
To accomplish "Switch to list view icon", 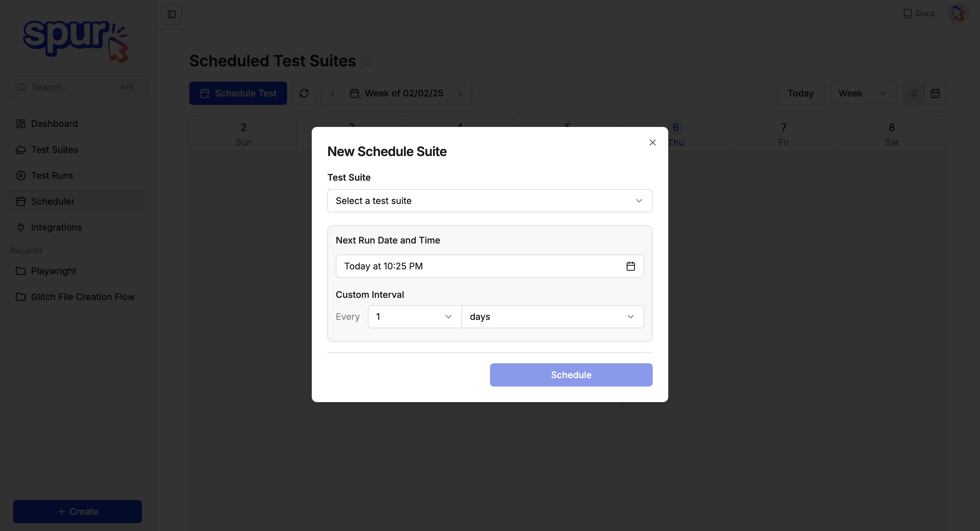I will 913,93.
